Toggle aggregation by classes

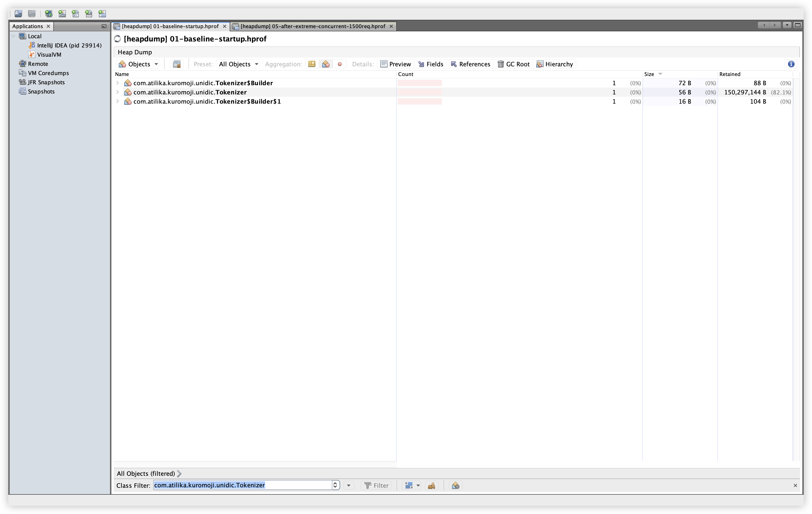pos(326,64)
